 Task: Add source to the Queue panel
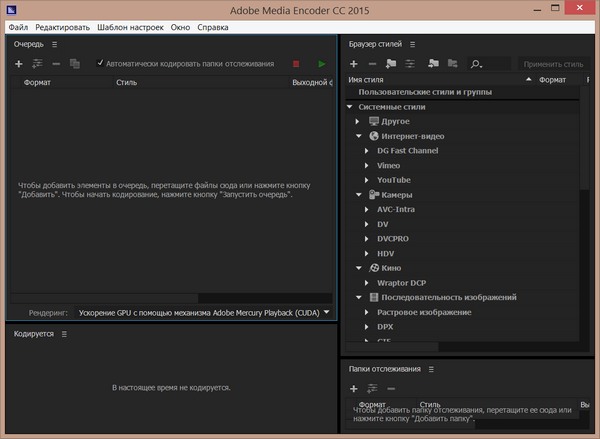pos(18,64)
